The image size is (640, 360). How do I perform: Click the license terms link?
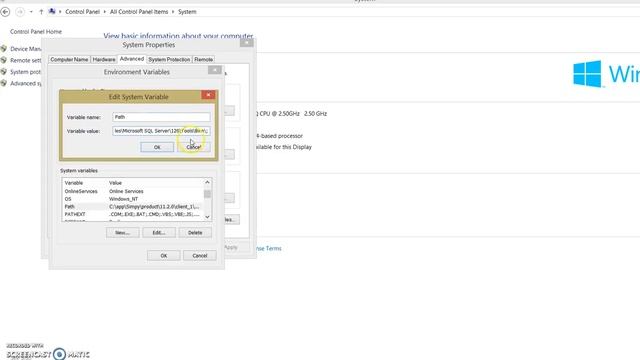269,248
